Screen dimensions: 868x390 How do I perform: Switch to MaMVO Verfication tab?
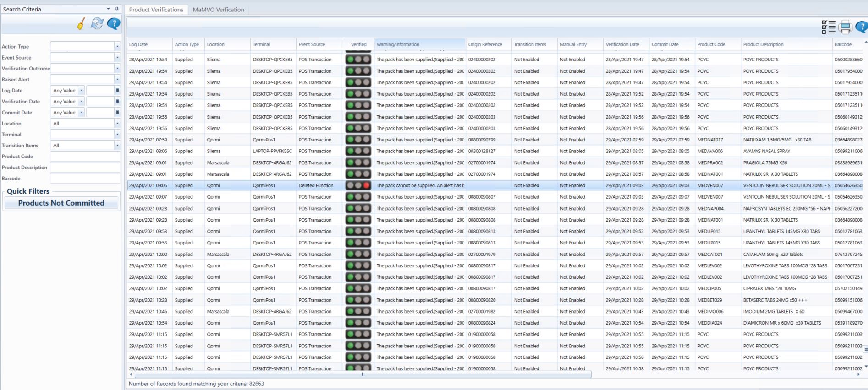[x=218, y=9]
